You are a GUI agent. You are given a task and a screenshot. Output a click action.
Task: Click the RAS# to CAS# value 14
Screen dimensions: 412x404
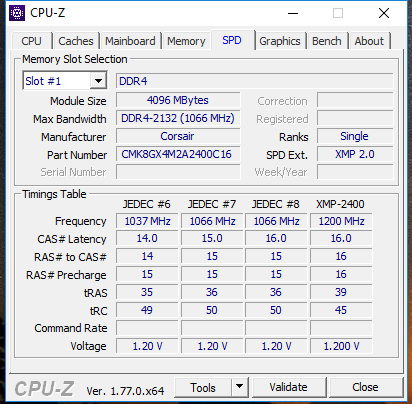point(147,256)
